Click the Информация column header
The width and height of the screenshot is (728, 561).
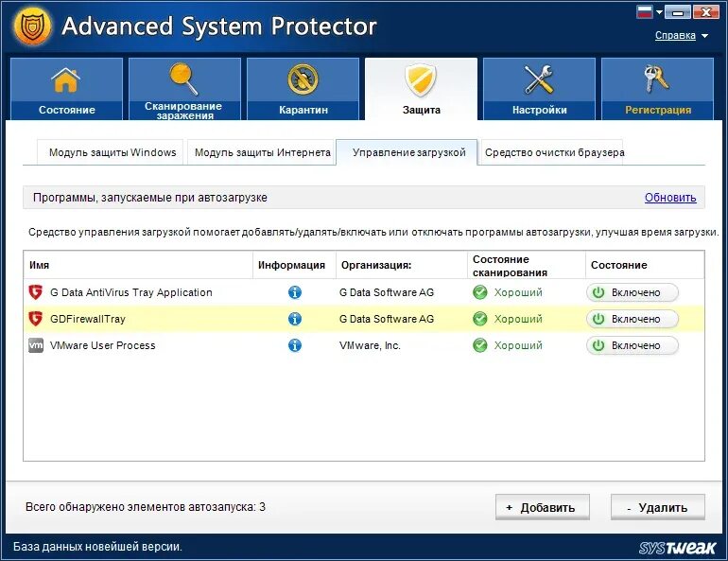pyautogui.click(x=294, y=265)
